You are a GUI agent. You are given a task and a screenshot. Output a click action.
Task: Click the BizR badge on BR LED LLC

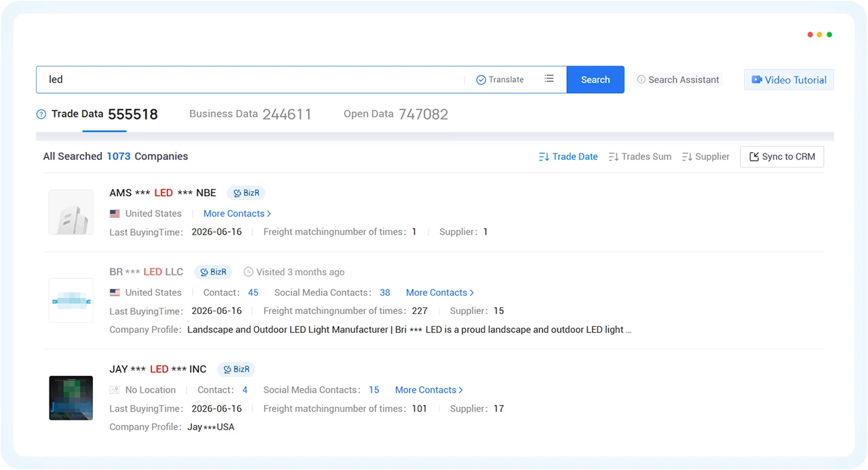[213, 272]
